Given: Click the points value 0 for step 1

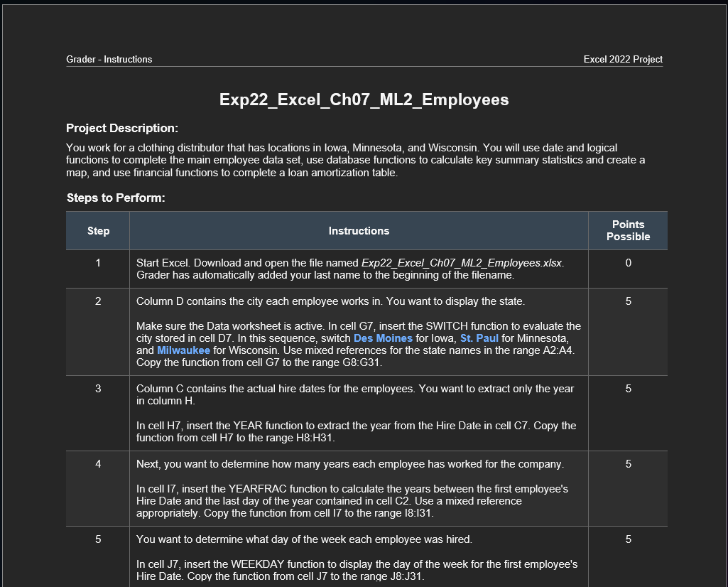Looking at the screenshot, I should click(x=628, y=263).
